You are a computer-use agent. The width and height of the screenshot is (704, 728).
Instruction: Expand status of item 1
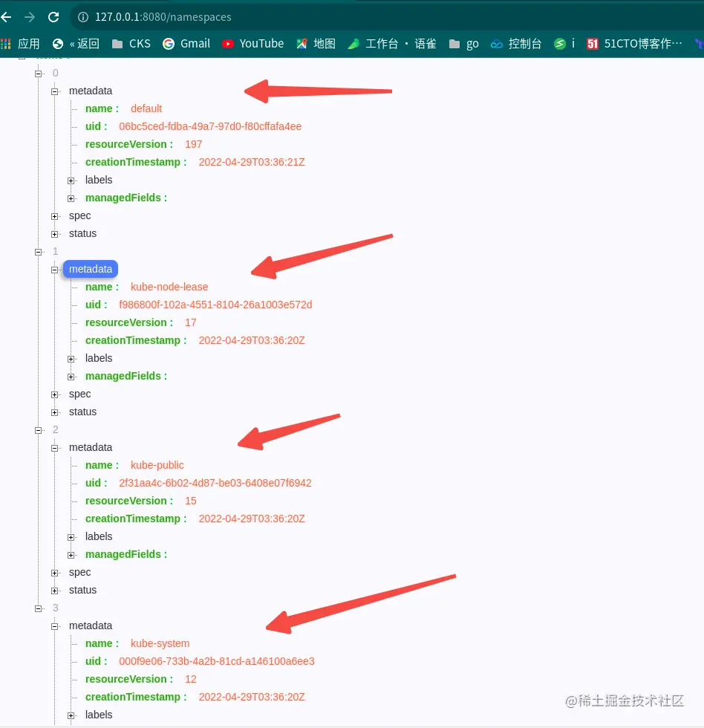pyautogui.click(x=55, y=412)
